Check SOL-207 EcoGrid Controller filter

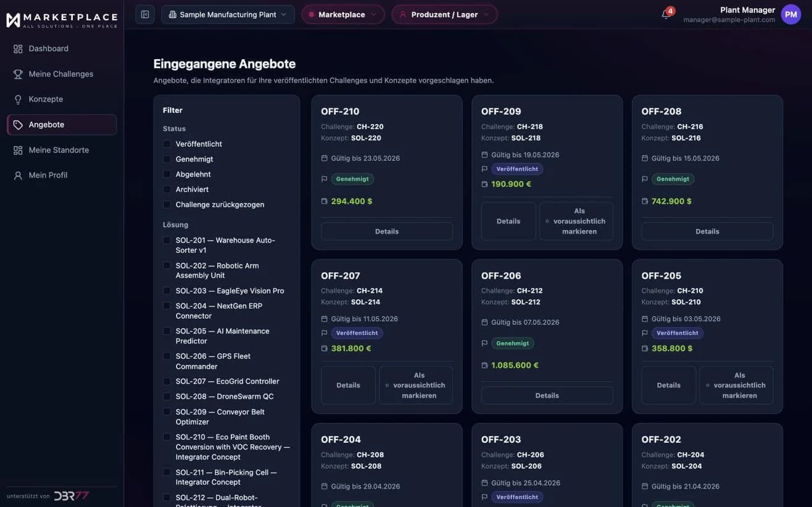tap(167, 381)
